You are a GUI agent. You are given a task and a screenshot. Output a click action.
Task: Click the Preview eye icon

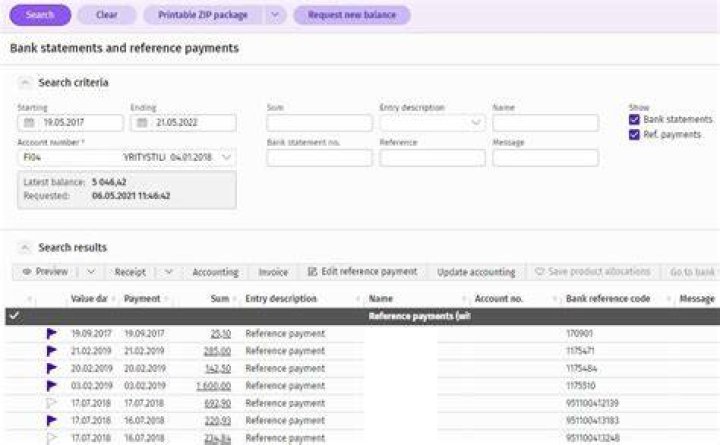[27, 272]
